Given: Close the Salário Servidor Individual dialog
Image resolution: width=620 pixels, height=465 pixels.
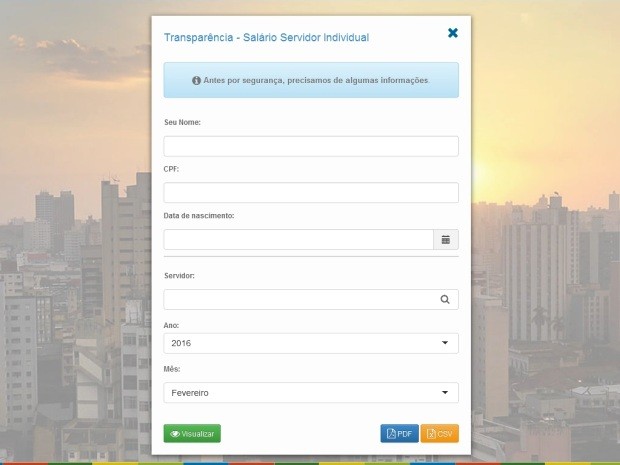Looking at the screenshot, I should [x=453, y=33].
